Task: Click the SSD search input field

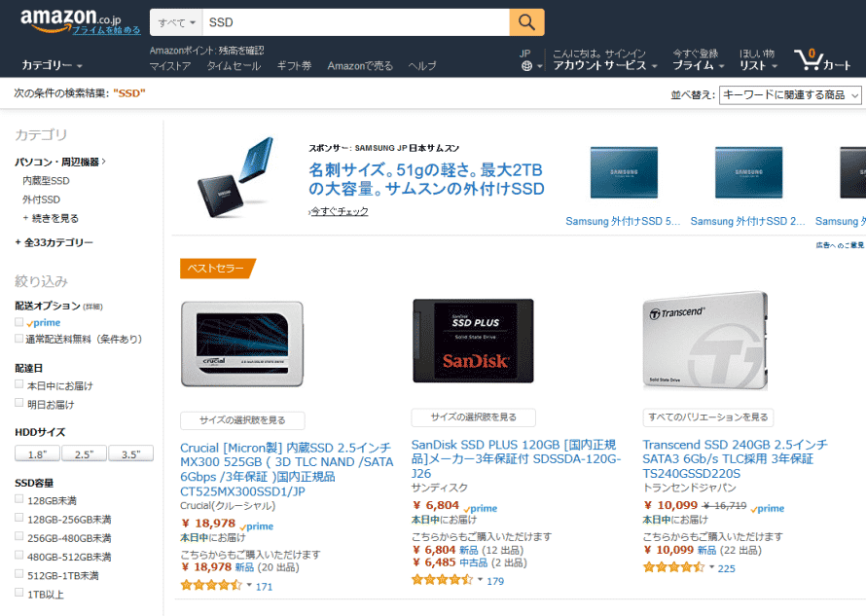Action: 356,22
